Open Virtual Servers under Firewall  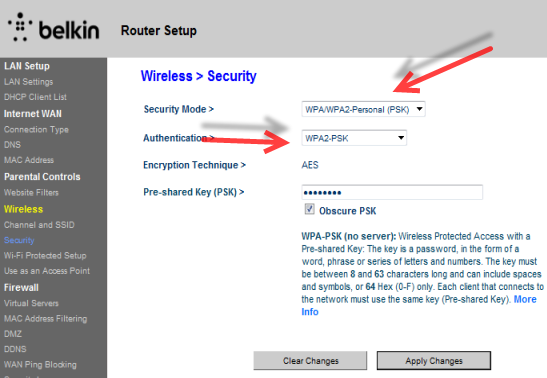click(31, 303)
